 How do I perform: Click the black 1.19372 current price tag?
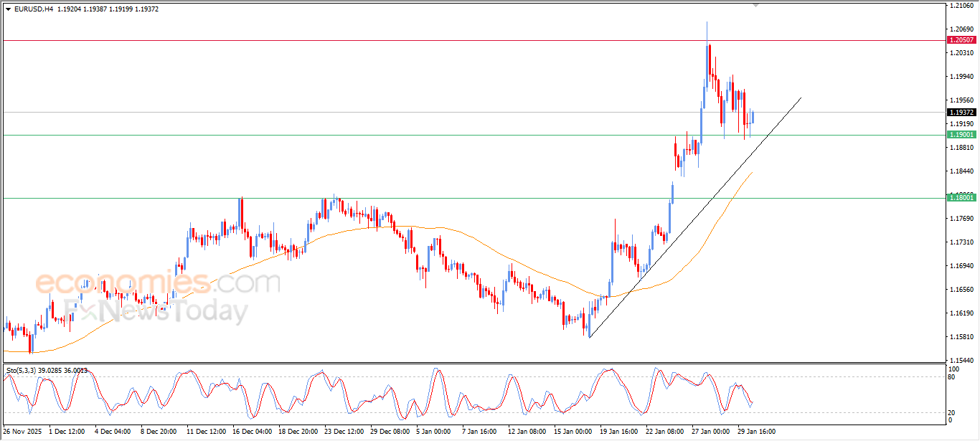(x=961, y=113)
